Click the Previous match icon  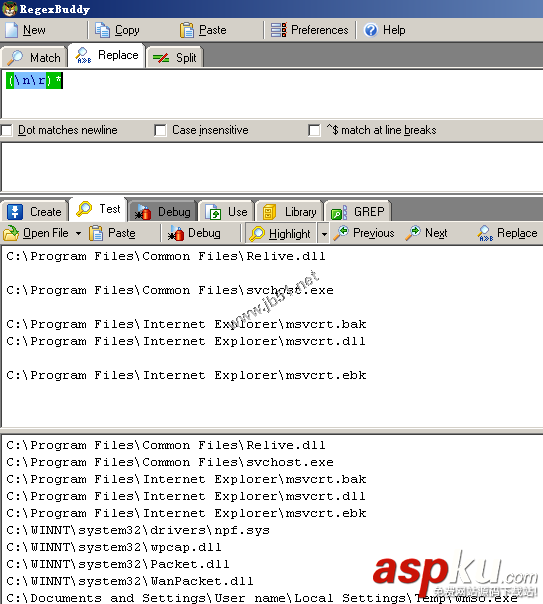(x=341, y=233)
